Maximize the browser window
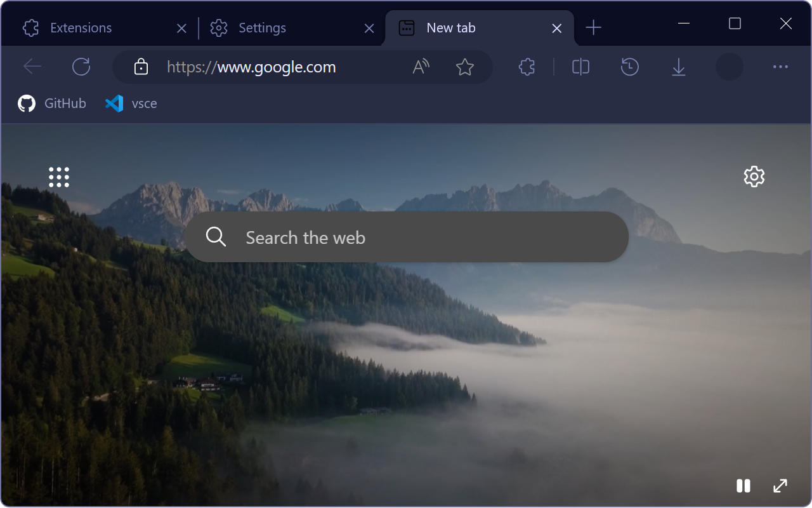Image resolution: width=812 pixels, height=508 pixels. tap(735, 23)
